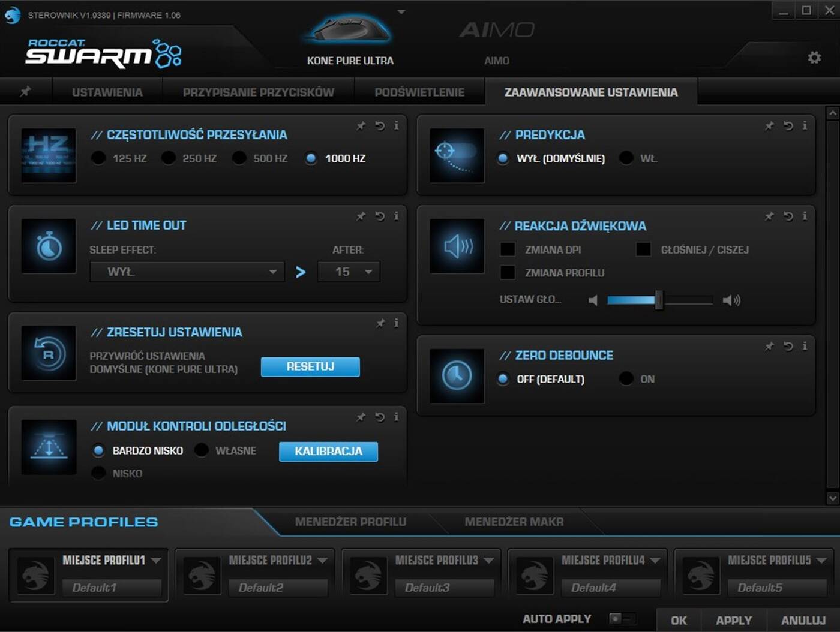
Task: Select the 500 HZ polling rate
Action: pyautogui.click(x=239, y=158)
